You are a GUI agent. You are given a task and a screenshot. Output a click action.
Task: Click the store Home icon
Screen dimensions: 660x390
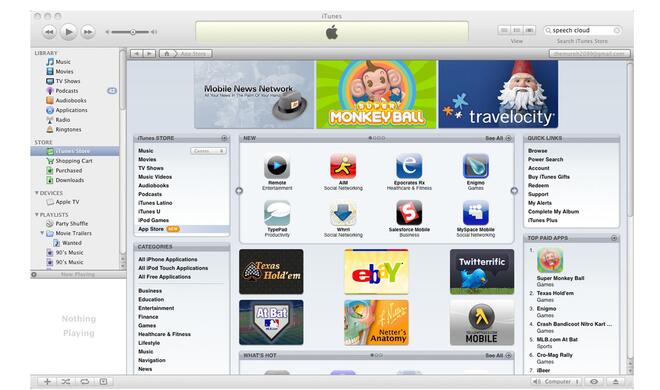click(x=167, y=54)
